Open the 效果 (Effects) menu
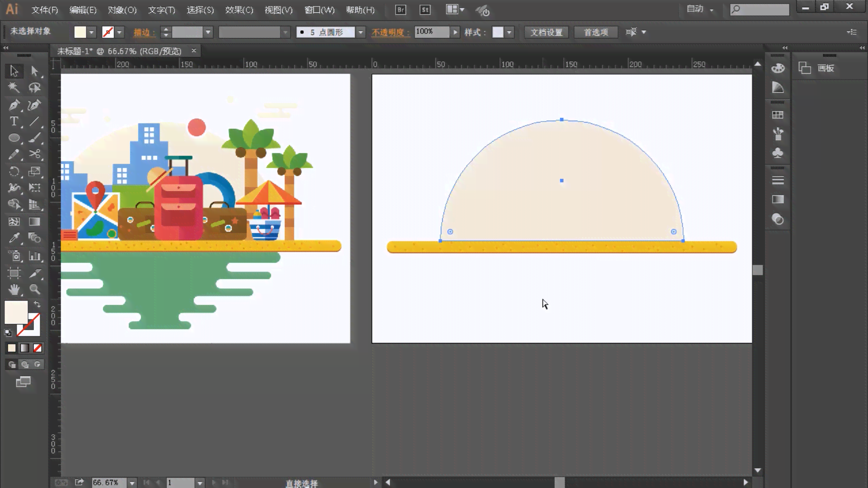 tap(238, 9)
